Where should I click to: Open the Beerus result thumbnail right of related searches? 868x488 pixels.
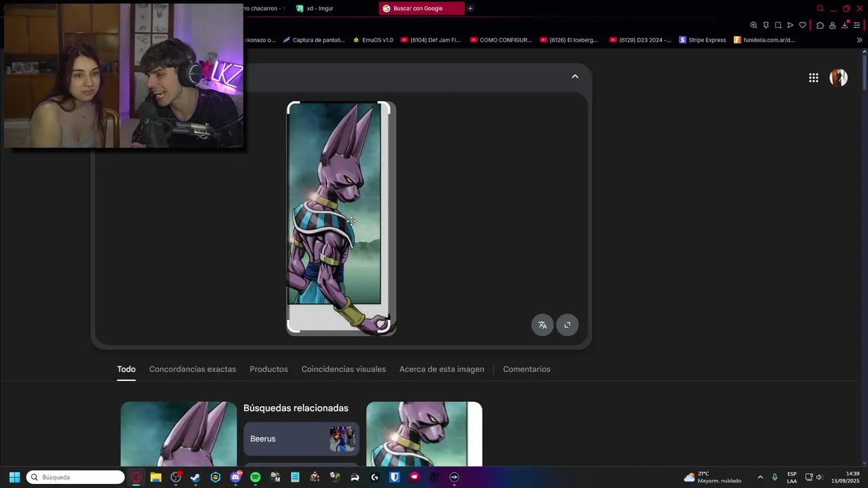425,434
